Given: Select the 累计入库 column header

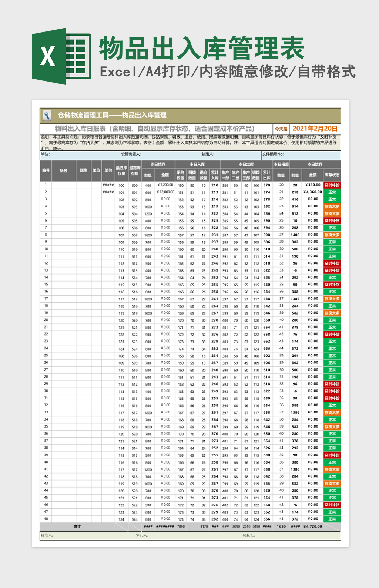Looking at the screenshot, I should [x=215, y=175].
